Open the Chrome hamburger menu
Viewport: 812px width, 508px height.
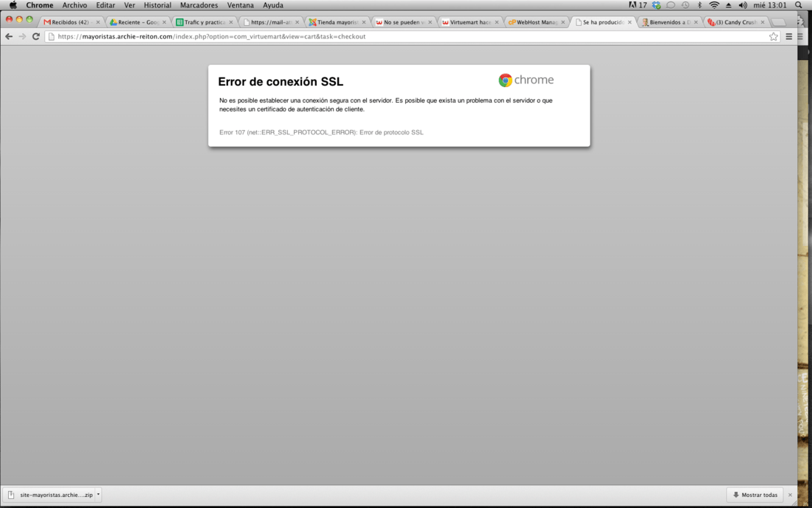(788, 37)
